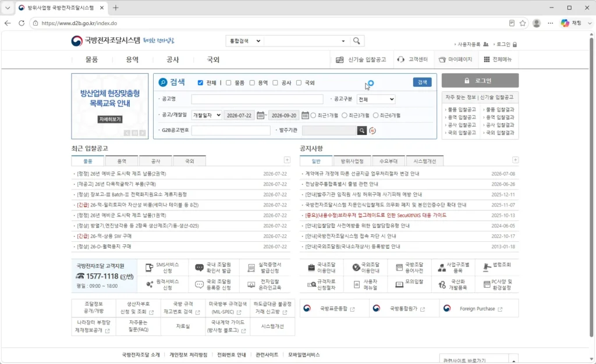Screen dimensions: 596x364
Task: Click the gray 로그인 button
Action: 480,80
